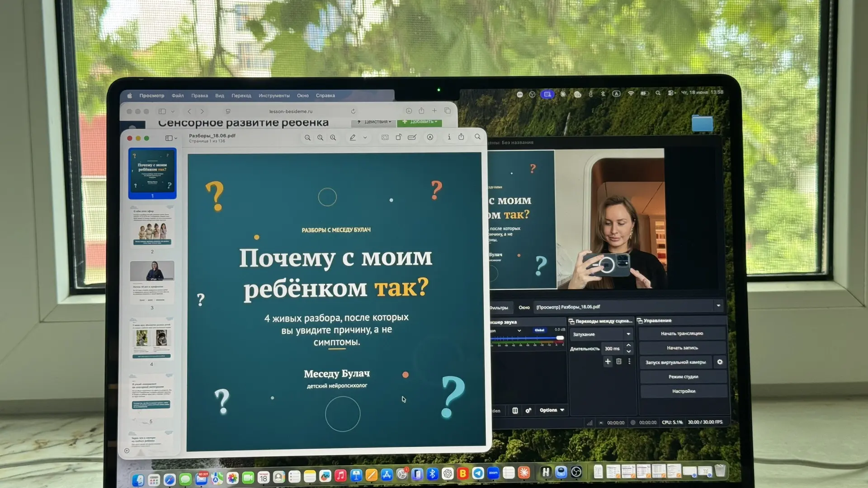Open Safari downloads icon
The image size is (868, 488).
tap(409, 111)
